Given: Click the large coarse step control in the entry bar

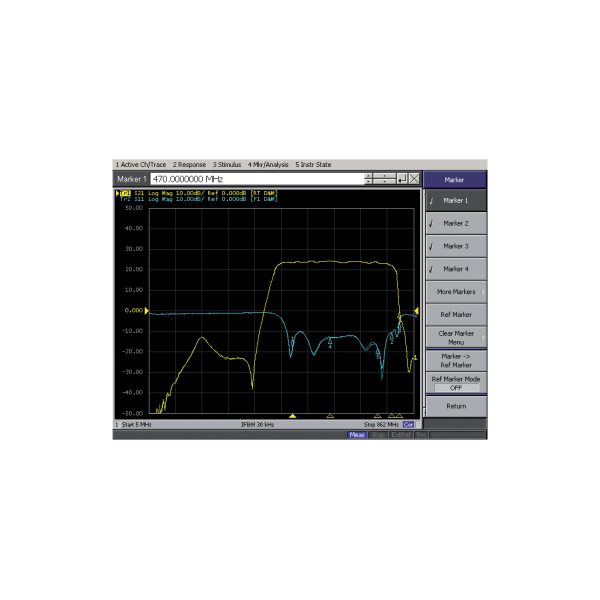Looking at the screenshot, I should click(x=384, y=179).
